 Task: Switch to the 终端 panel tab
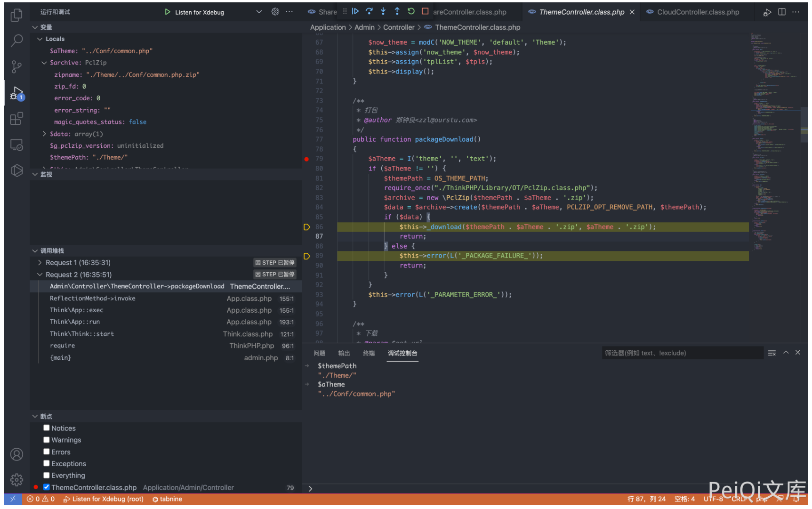369,353
